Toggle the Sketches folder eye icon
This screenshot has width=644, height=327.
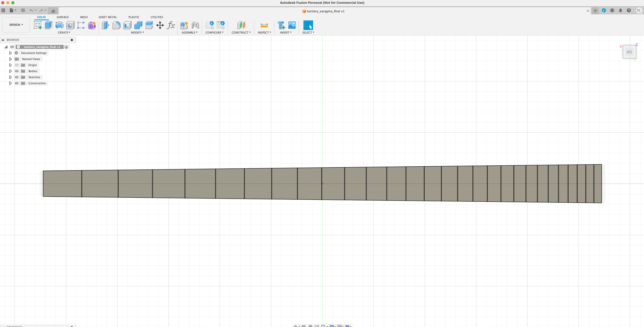point(17,77)
